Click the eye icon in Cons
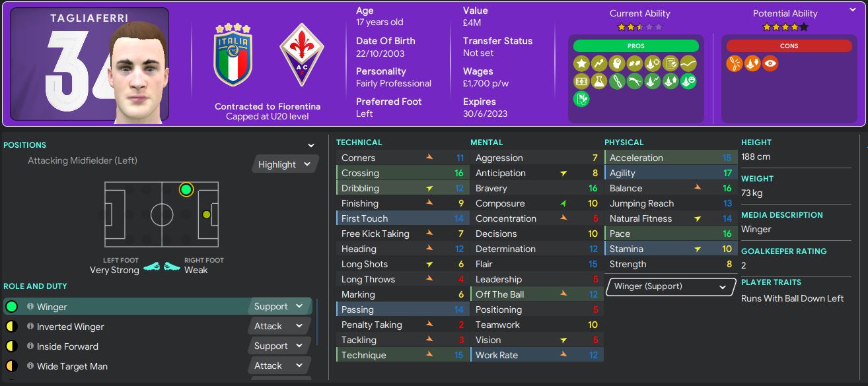 [770, 64]
